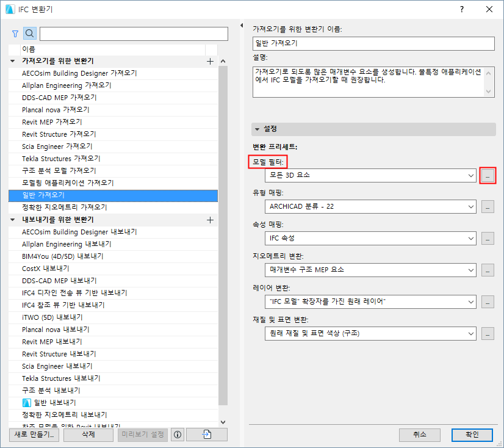Select DDS-CAD MEP 가져오기
Viewport: 504px width, 448px height.
(x=113, y=98)
